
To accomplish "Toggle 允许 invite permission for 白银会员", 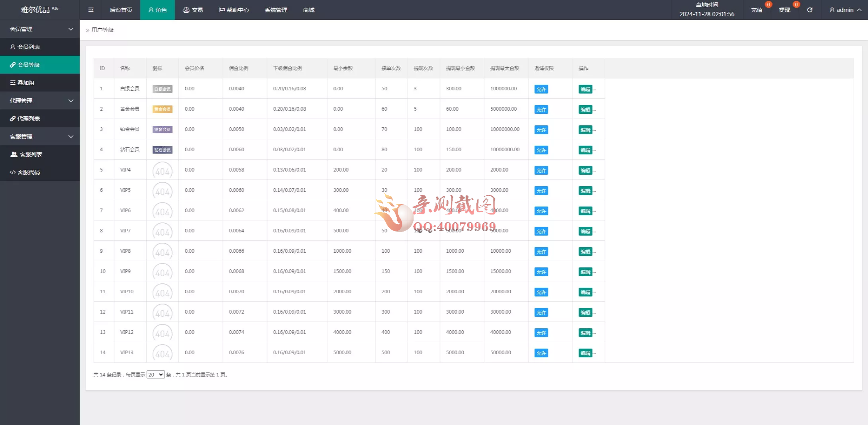I will click(x=541, y=90).
